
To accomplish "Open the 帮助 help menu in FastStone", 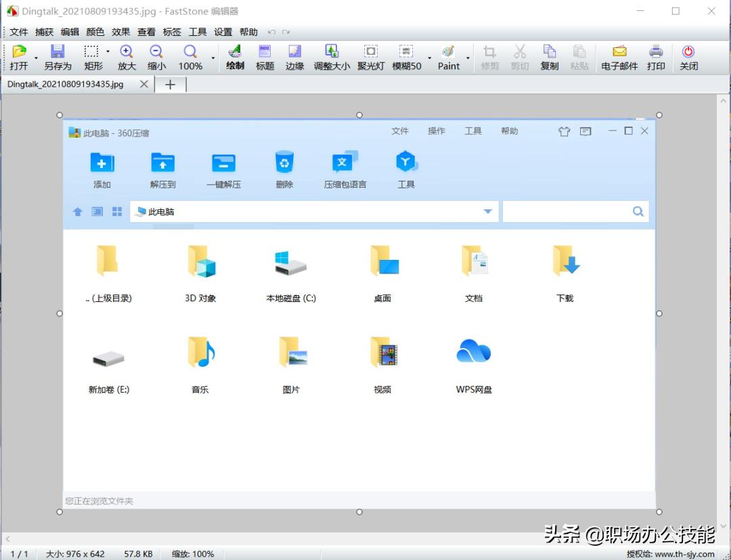I will [248, 33].
